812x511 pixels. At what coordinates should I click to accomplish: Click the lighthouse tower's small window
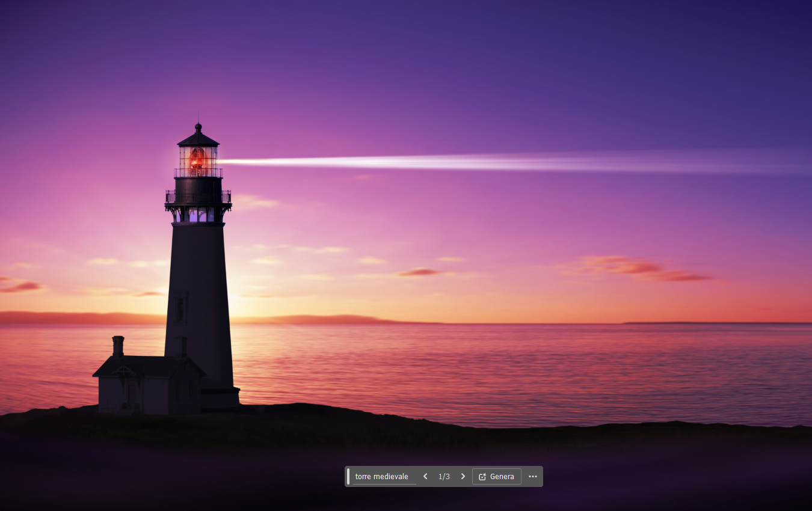(179, 308)
